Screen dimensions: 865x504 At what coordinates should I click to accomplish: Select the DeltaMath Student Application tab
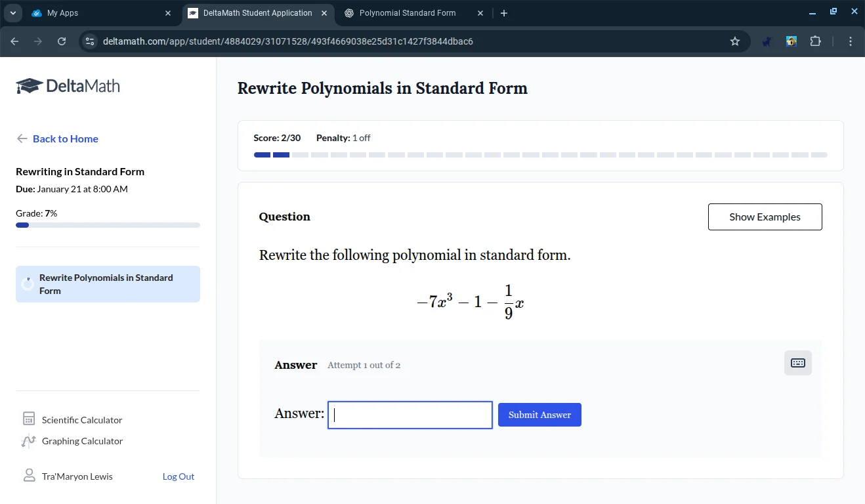[258, 13]
